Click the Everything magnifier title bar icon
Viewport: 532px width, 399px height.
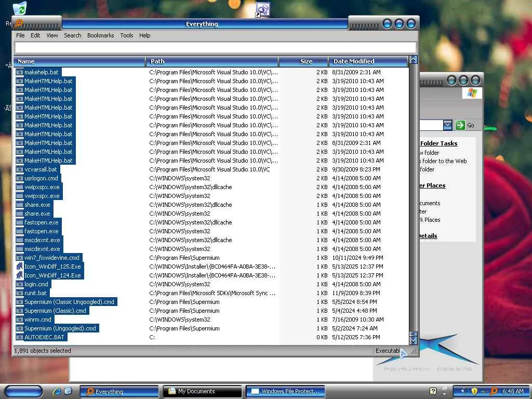19,23
